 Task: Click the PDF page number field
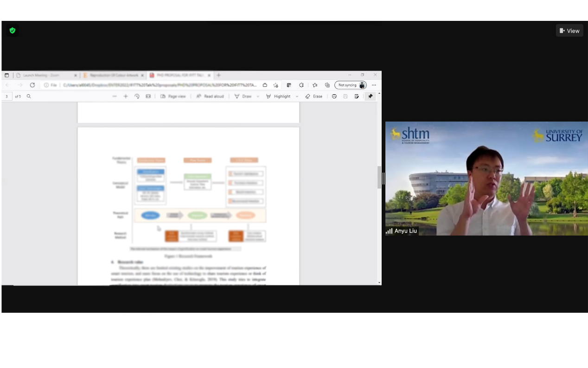click(7, 97)
